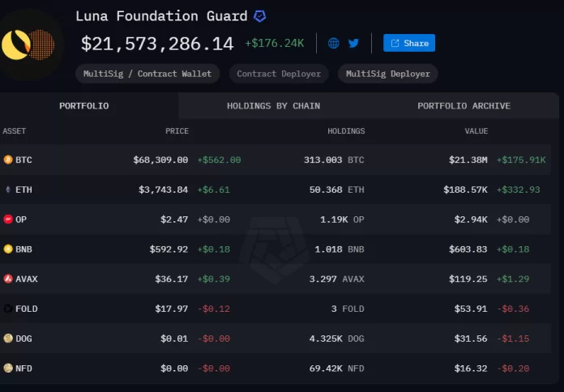Select the MultiSig / Contract Wallet tag

147,74
